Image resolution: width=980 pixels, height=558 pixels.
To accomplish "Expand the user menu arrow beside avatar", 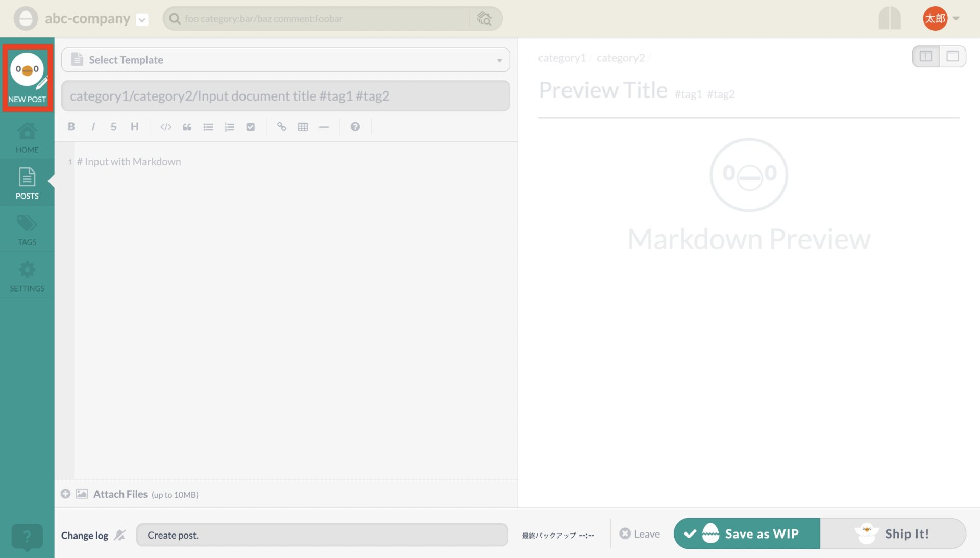I will pos(956,19).
